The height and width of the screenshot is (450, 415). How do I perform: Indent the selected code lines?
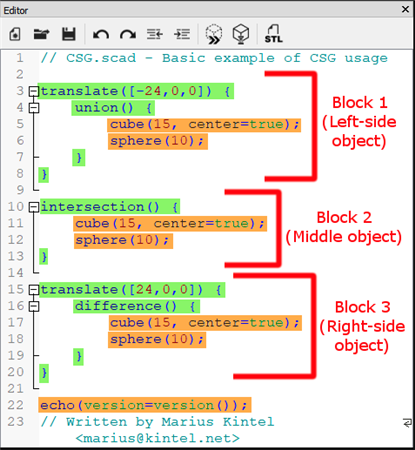[x=182, y=34]
